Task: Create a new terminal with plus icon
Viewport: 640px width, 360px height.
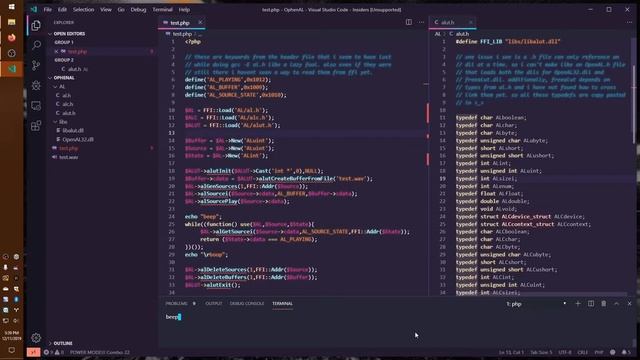Action: coord(578,304)
